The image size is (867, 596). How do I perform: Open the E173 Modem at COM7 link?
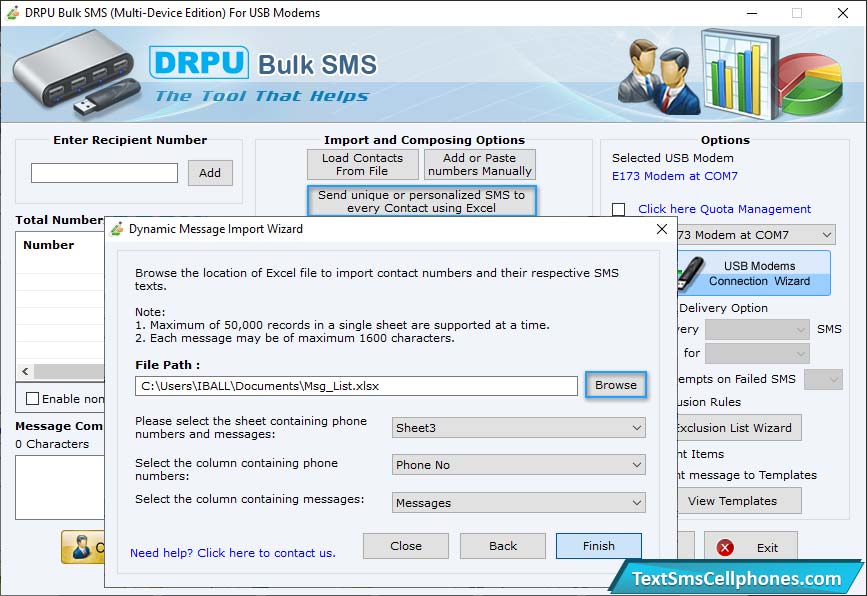(x=675, y=176)
